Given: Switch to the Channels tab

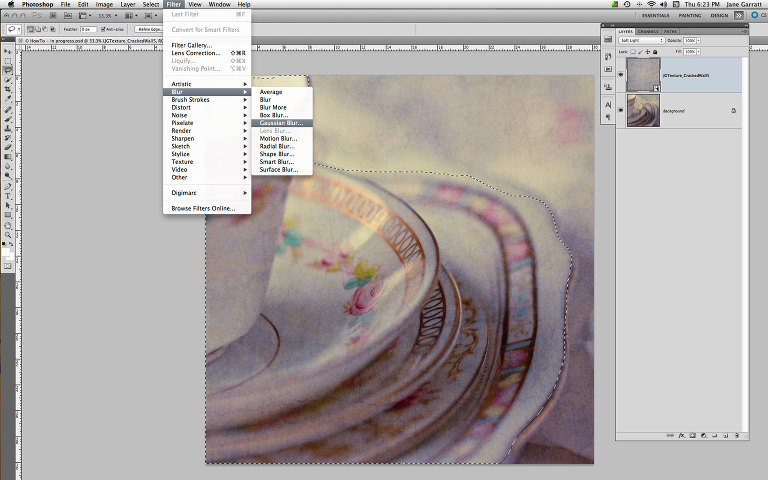Looking at the screenshot, I should (648, 31).
